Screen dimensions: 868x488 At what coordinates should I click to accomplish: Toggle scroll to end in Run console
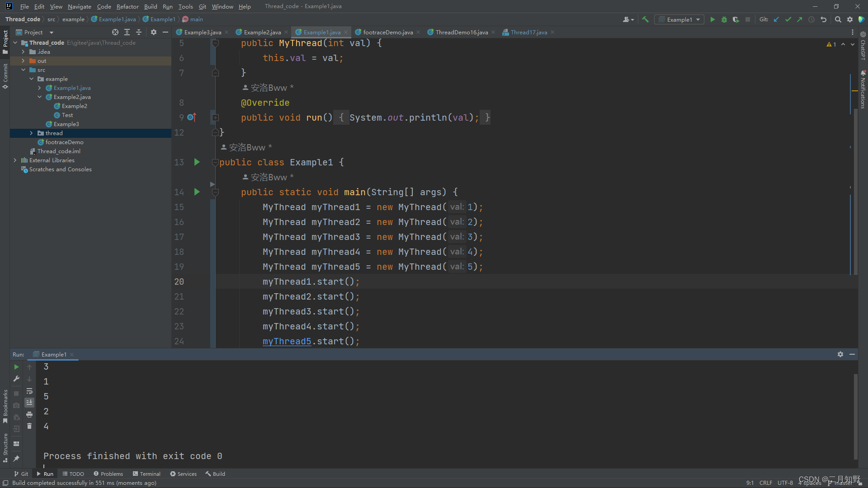29,403
